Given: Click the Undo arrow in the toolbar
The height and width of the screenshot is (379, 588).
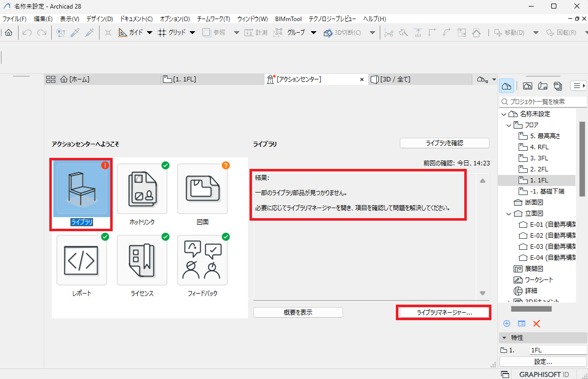Looking at the screenshot, I should point(27,33).
